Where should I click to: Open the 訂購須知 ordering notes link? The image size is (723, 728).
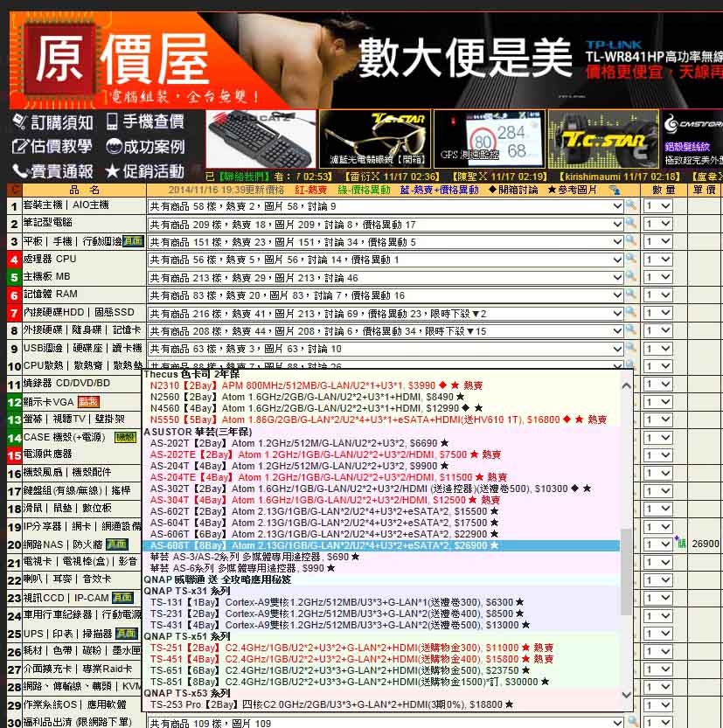click(x=53, y=122)
